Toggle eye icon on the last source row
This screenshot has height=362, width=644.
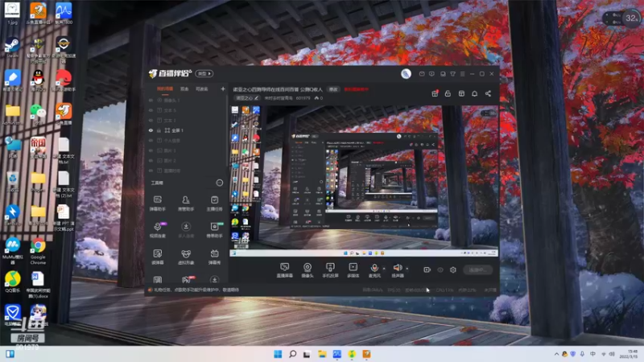[151, 171]
